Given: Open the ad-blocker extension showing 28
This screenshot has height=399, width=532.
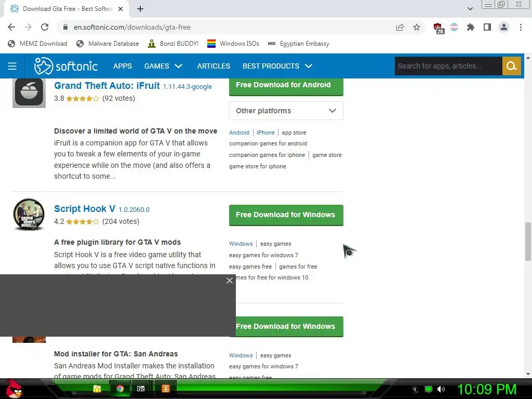Looking at the screenshot, I should (x=438, y=28).
